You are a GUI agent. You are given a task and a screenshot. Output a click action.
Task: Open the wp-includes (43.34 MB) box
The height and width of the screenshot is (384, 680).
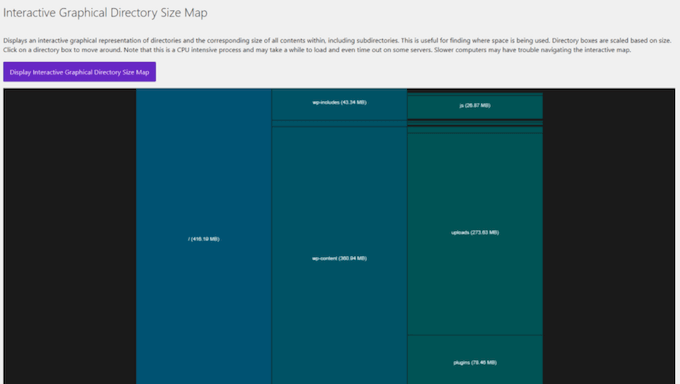(339, 104)
